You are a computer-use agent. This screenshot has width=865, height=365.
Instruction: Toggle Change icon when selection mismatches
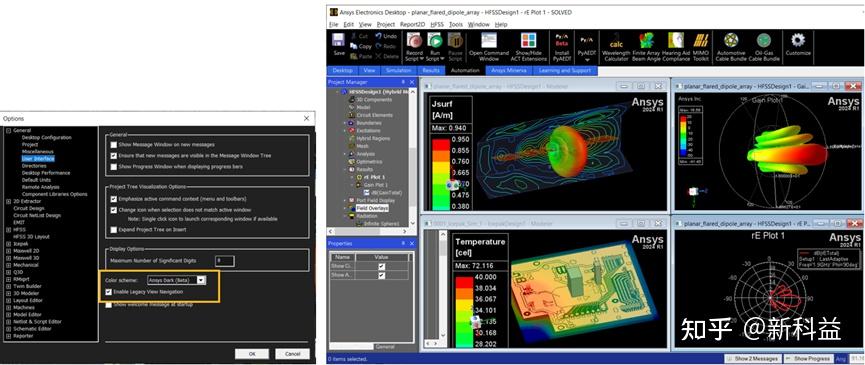pyautogui.click(x=114, y=210)
